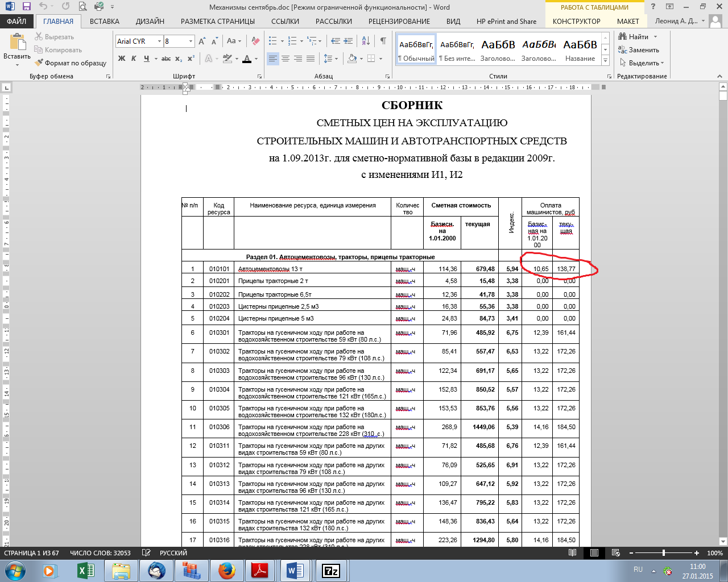Click the sort A-Z icon
Screen dimensions: 728x582
pos(366,41)
